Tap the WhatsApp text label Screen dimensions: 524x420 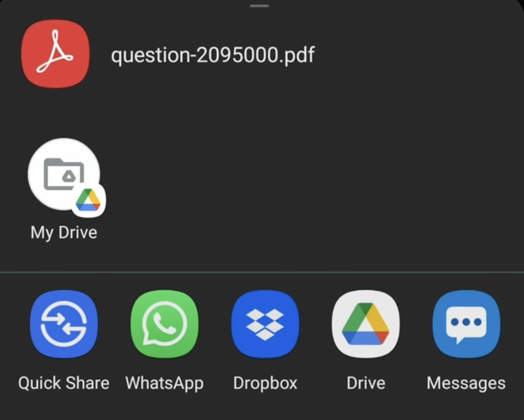click(164, 383)
